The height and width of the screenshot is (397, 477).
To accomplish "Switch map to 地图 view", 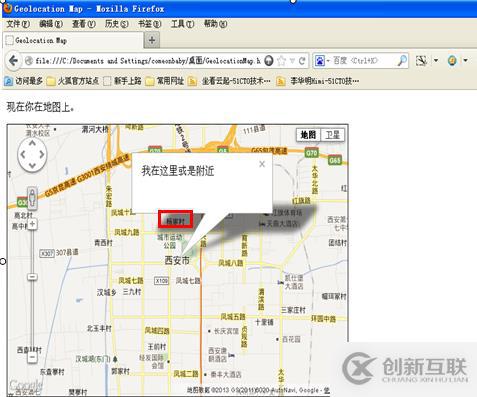I will 308,135.
